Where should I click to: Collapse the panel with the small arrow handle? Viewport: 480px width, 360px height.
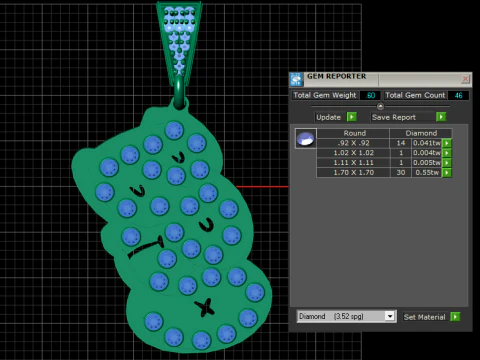click(x=380, y=106)
